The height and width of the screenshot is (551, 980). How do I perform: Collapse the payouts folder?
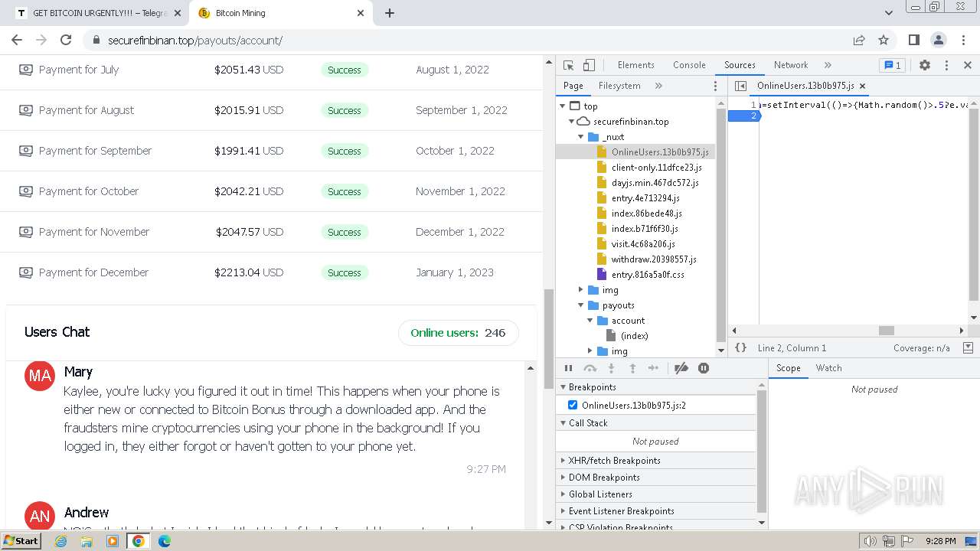[x=580, y=305]
